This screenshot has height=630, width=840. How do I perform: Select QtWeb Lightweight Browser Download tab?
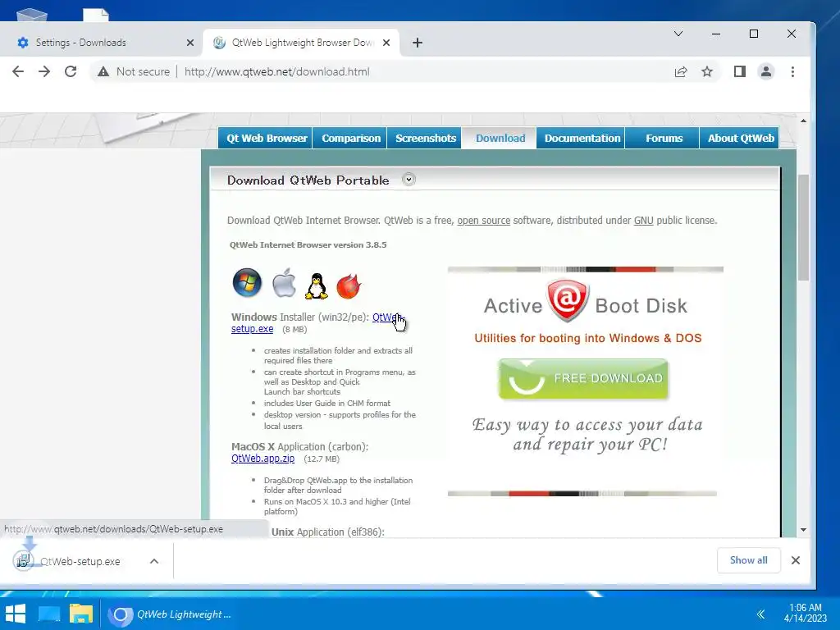pos(301,43)
